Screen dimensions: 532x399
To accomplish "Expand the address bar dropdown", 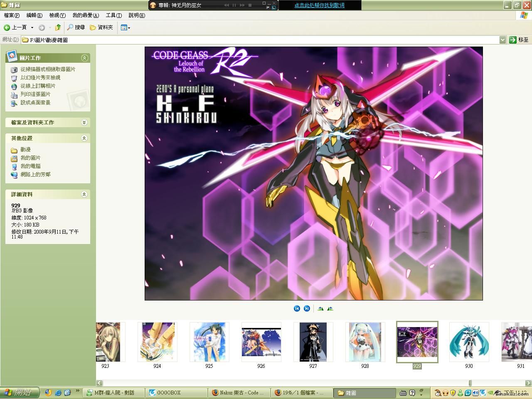I will (x=502, y=40).
